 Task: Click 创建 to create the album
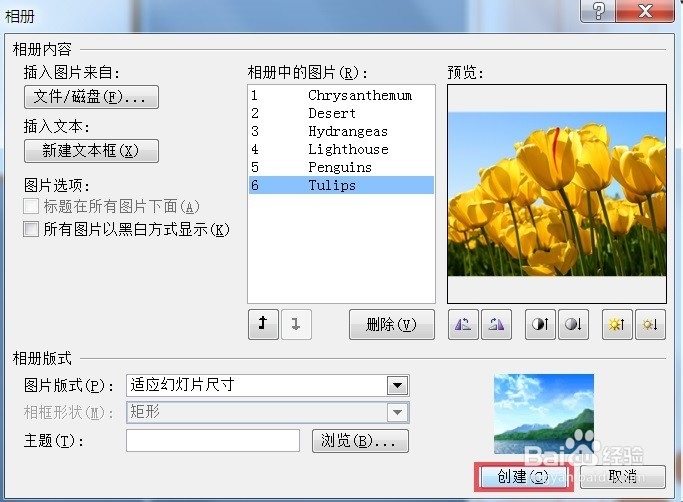tap(524, 477)
